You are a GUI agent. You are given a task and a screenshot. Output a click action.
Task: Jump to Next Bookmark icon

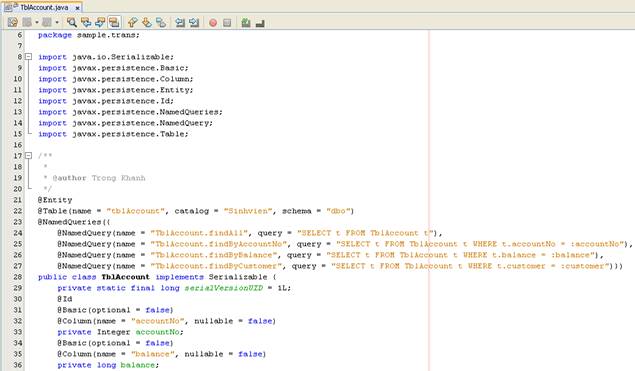coord(147,23)
